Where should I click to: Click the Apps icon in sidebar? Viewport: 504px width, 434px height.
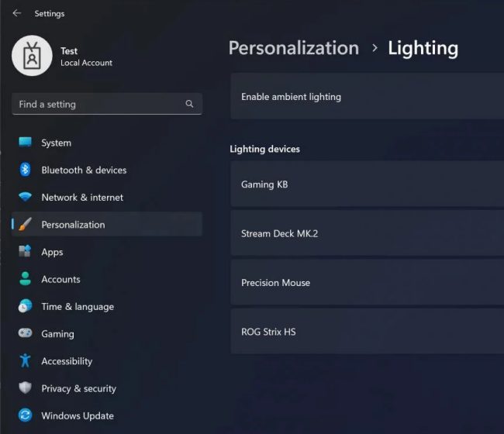point(25,252)
